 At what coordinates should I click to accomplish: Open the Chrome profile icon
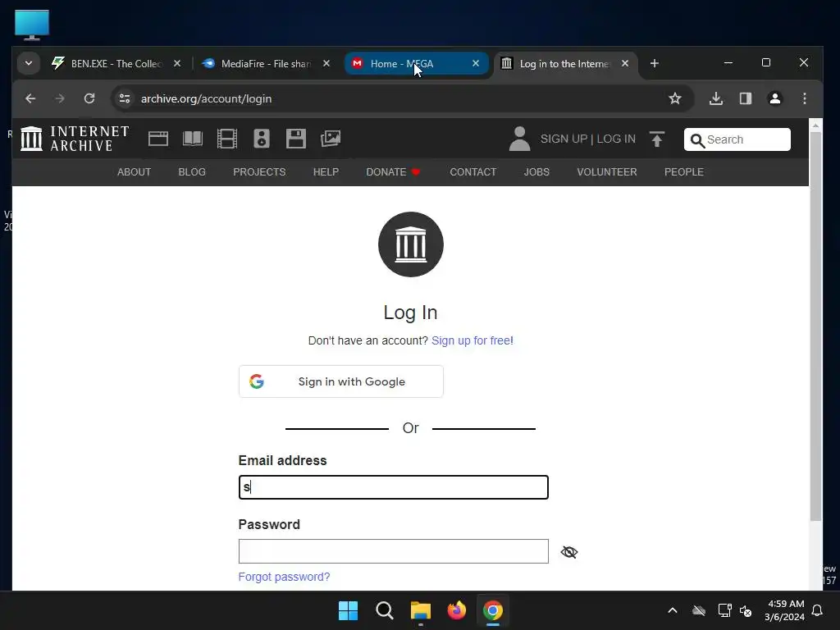coord(774,98)
